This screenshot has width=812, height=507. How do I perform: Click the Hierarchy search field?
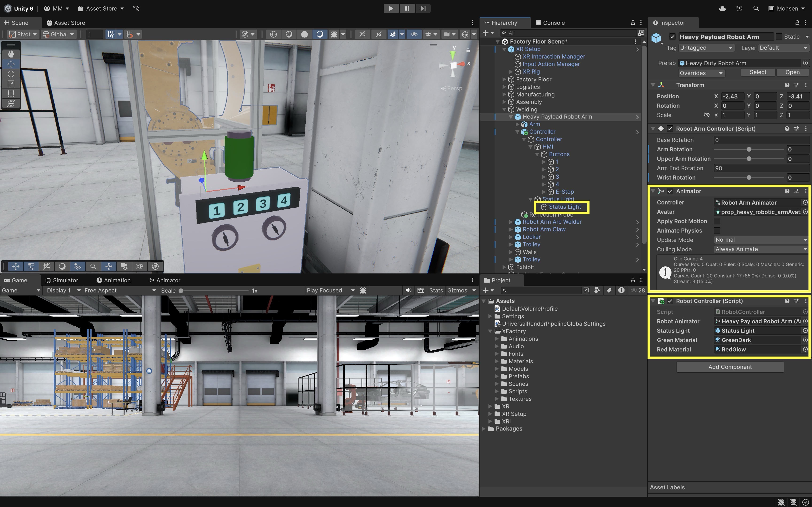coord(570,33)
